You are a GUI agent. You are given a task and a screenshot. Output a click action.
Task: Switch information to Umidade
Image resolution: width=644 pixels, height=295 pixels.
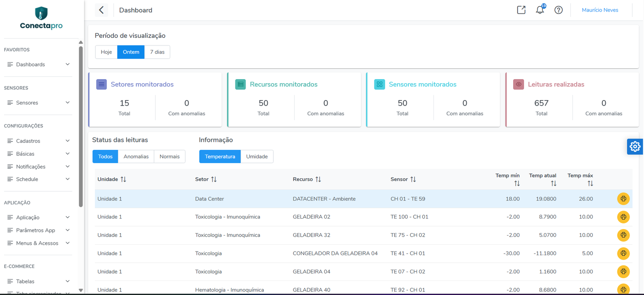click(257, 156)
